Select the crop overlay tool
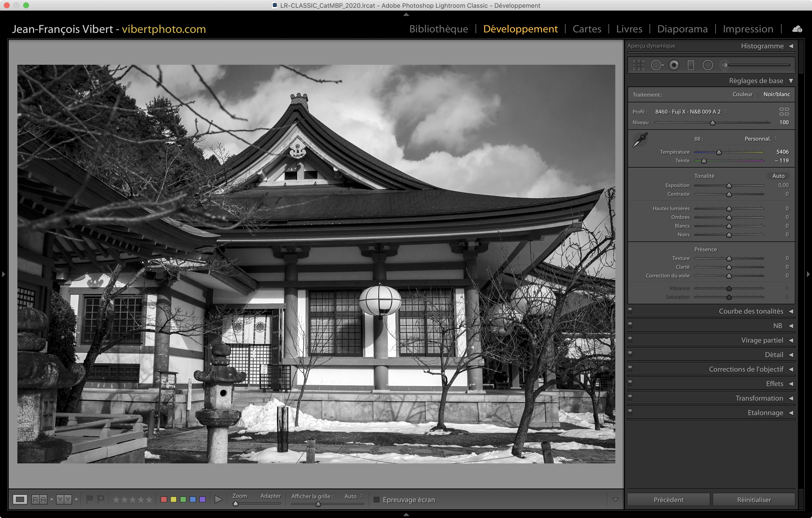 click(638, 65)
